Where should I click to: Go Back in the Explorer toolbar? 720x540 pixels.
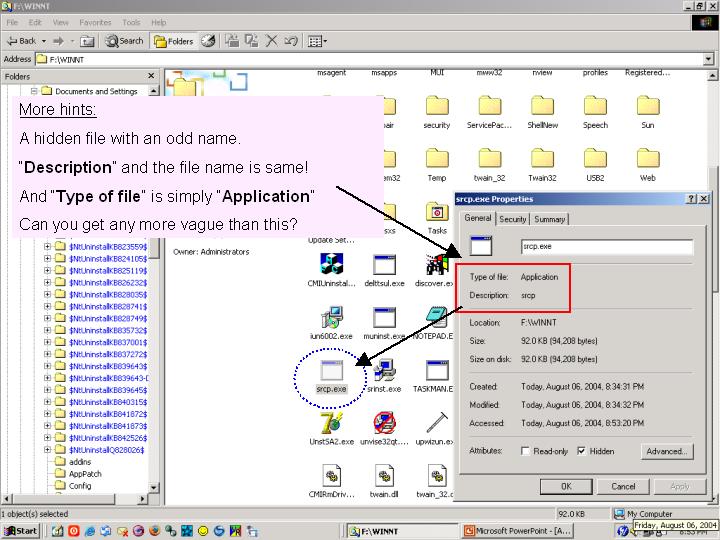21,41
